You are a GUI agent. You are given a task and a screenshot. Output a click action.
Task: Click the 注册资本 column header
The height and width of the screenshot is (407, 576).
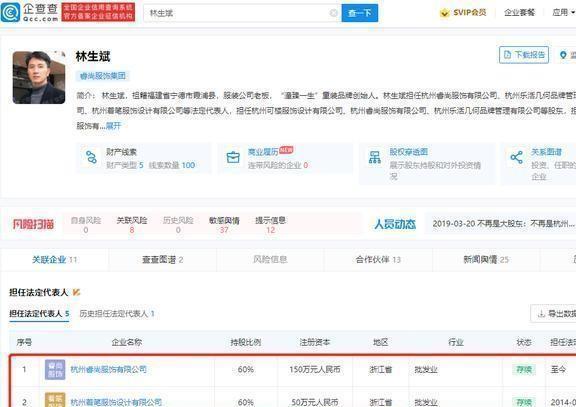pyautogui.click(x=315, y=342)
